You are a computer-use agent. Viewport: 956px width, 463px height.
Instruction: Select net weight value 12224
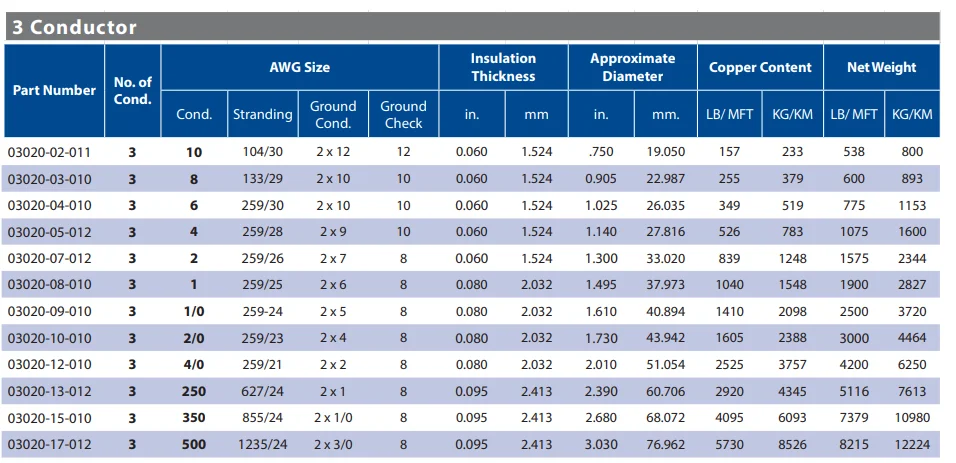coord(911,443)
